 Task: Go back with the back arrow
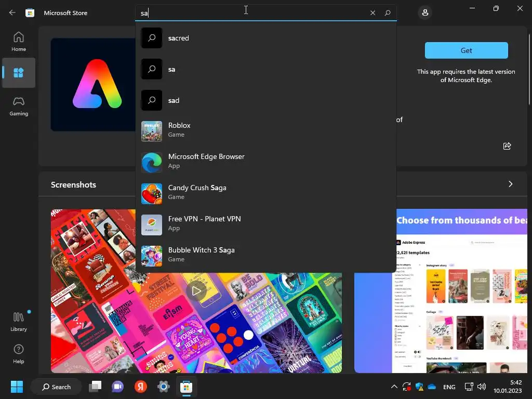pos(12,12)
